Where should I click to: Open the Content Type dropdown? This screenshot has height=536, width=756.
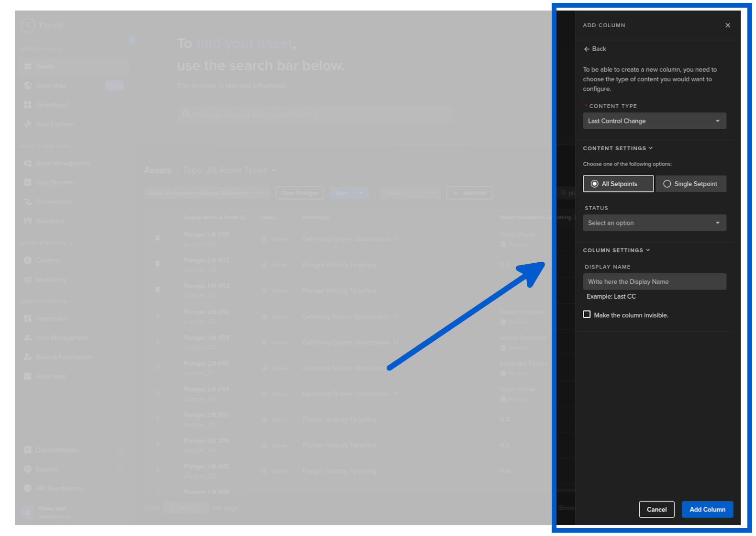654,121
